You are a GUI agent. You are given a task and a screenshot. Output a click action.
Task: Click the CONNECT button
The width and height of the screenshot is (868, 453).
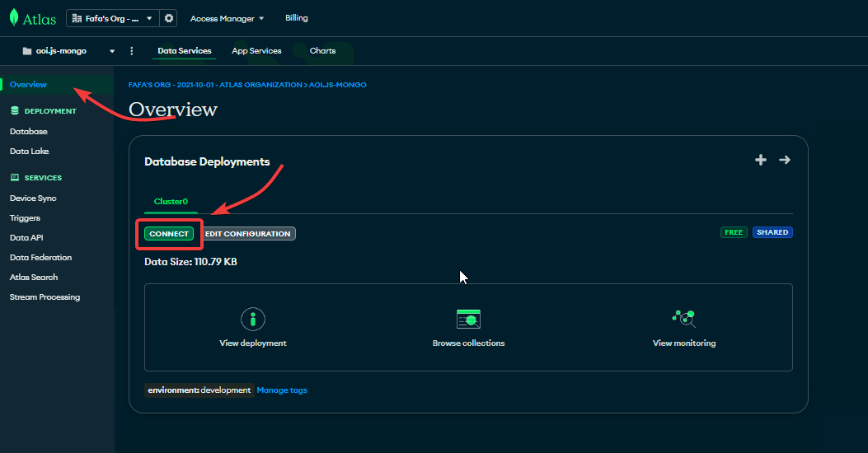pyautogui.click(x=169, y=234)
